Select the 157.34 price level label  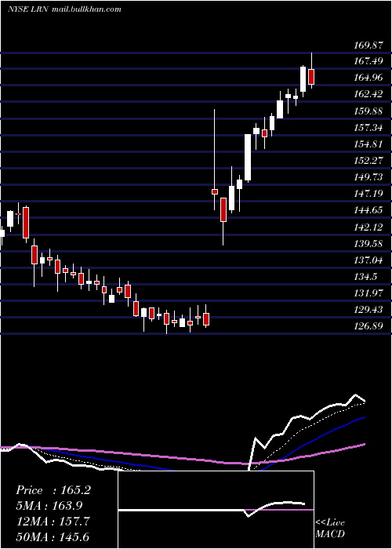pos(368,127)
